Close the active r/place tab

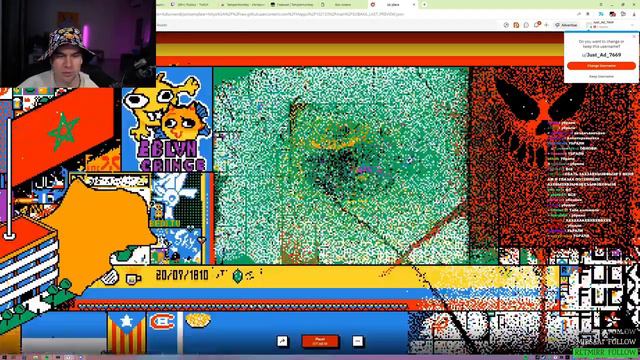point(414,4)
